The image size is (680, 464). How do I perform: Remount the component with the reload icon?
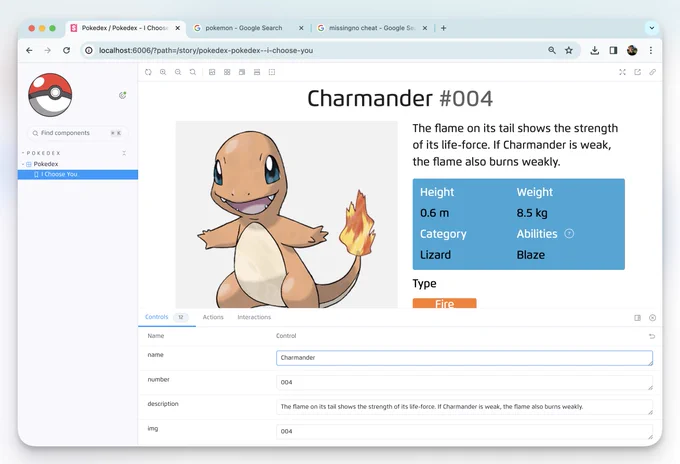148,72
